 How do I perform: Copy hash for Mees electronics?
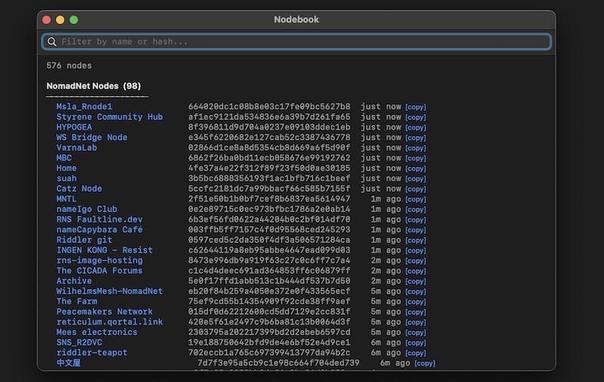(x=416, y=333)
